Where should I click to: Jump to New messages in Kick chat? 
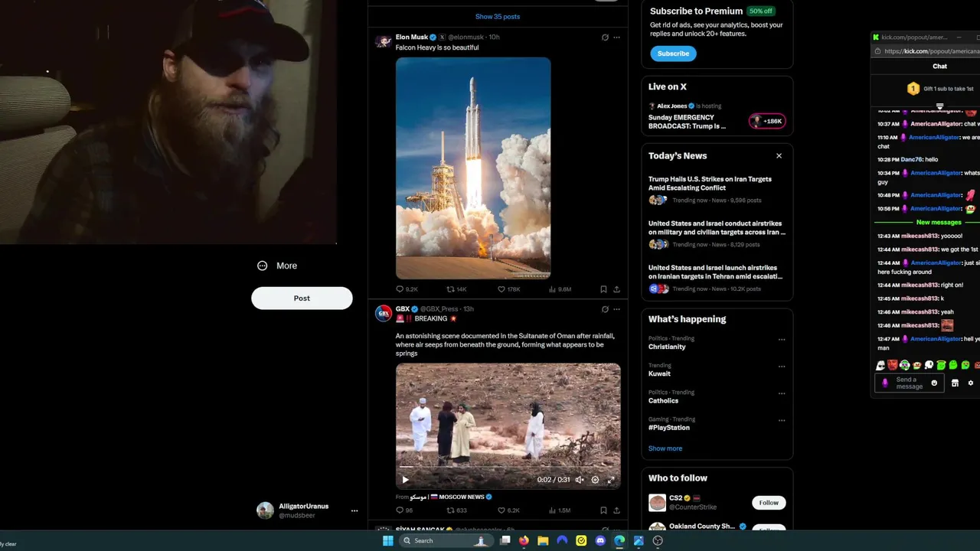(x=939, y=222)
